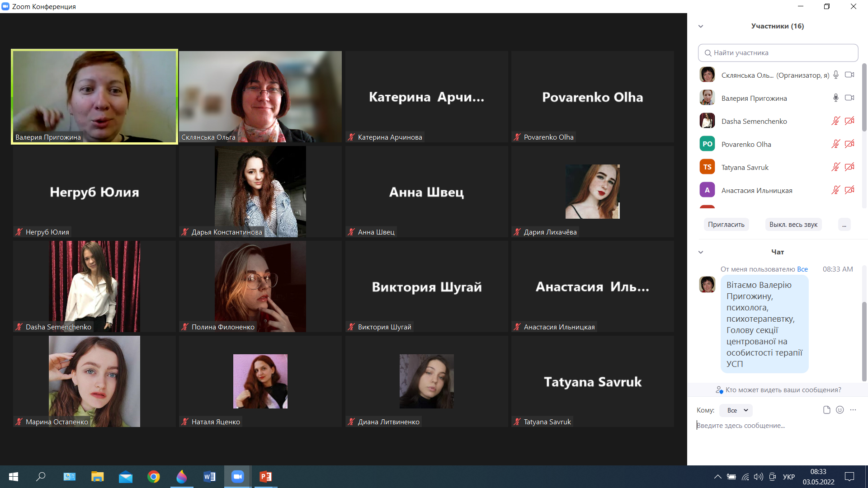Image resolution: width=868 pixels, height=488 pixels.
Task: Open File Explorer from taskbar
Action: pyautogui.click(x=98, y=477)
